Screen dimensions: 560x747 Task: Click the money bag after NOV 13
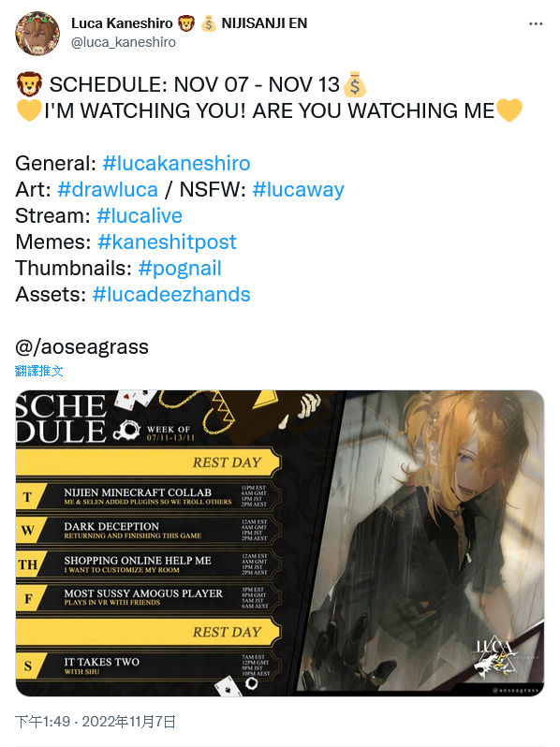(x=355, y=85)
